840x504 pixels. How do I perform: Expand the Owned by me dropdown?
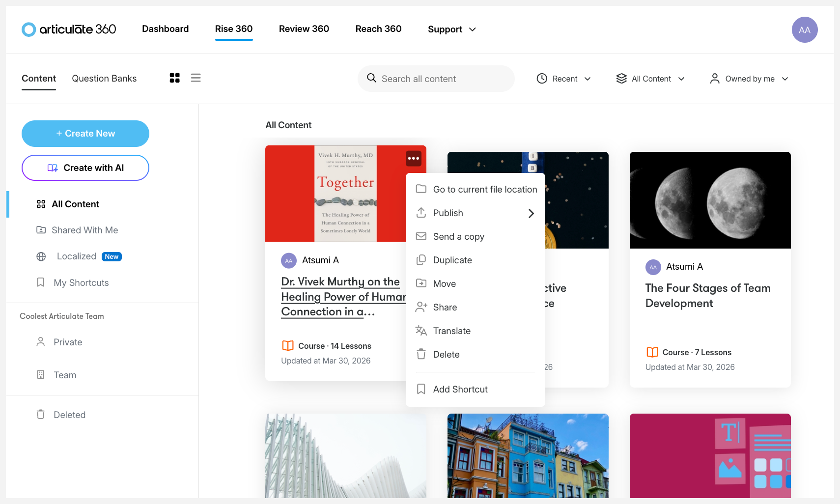click(x=749, y=79)
